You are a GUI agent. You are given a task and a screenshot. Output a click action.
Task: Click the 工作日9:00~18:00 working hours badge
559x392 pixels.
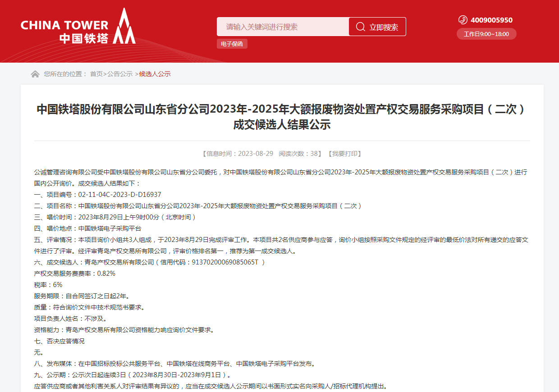pos(486,34)
